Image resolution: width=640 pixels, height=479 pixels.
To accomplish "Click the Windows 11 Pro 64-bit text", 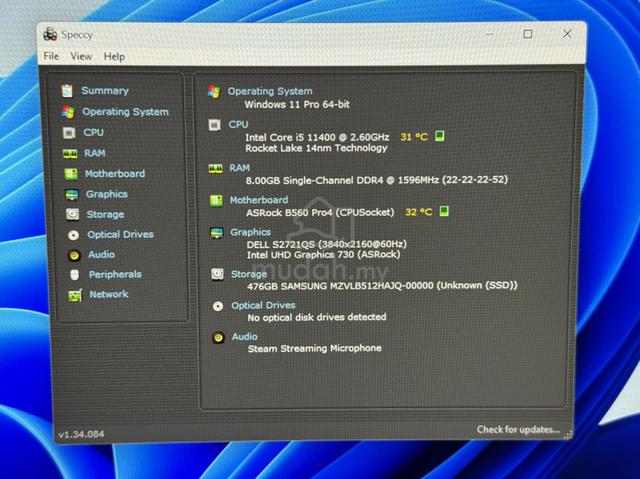I will point(297,104).
